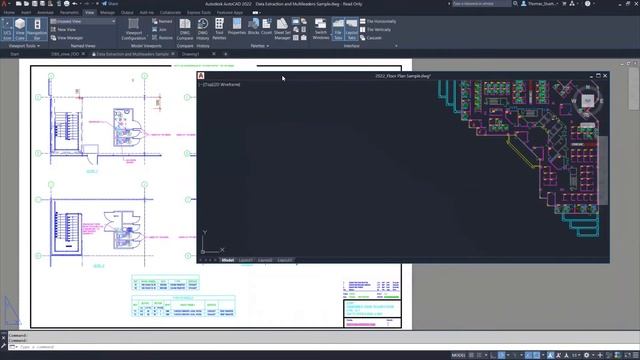Open Sheet Set Manager
The height and width of the screenshot is (360, 640).
coord(282,29)
